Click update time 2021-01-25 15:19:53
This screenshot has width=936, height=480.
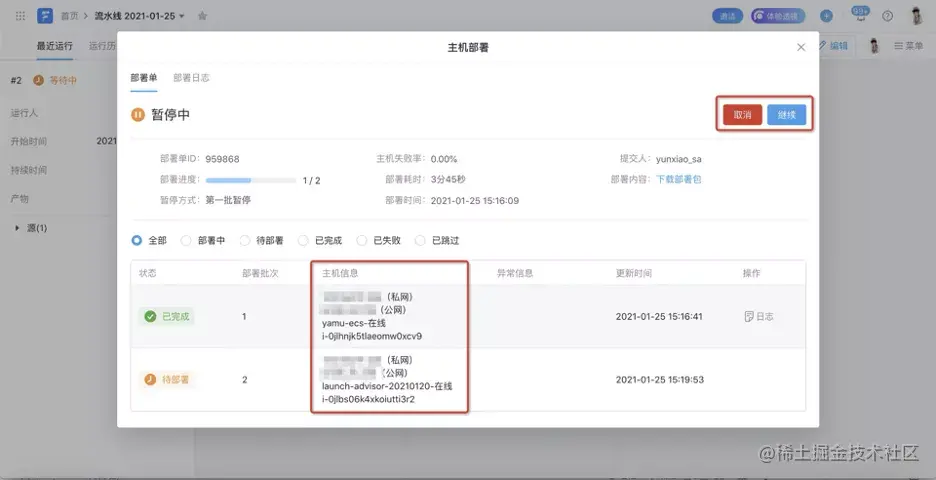[660, 380]
